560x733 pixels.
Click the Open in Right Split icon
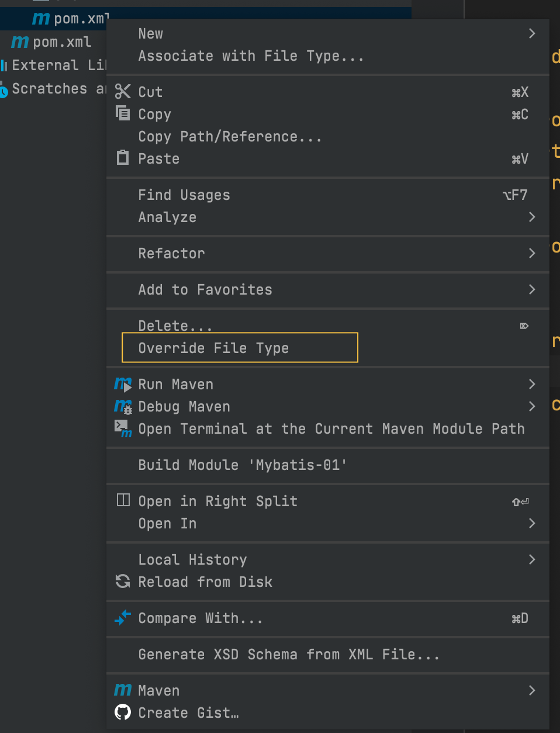[x=123, y=500]
